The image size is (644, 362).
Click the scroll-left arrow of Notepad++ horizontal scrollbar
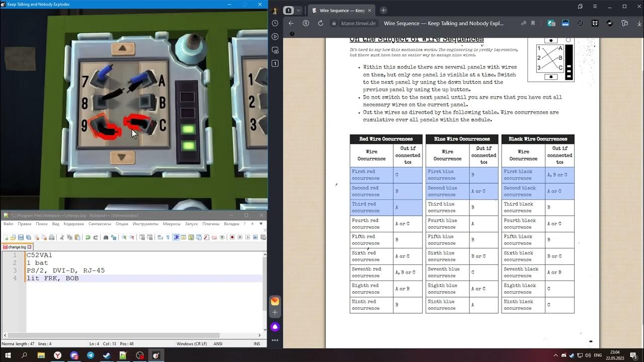(4, 335)
